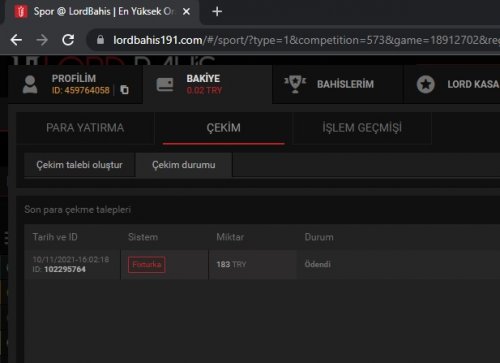
Task: Reload the page with refresh icon
Action: click(68, 40)
